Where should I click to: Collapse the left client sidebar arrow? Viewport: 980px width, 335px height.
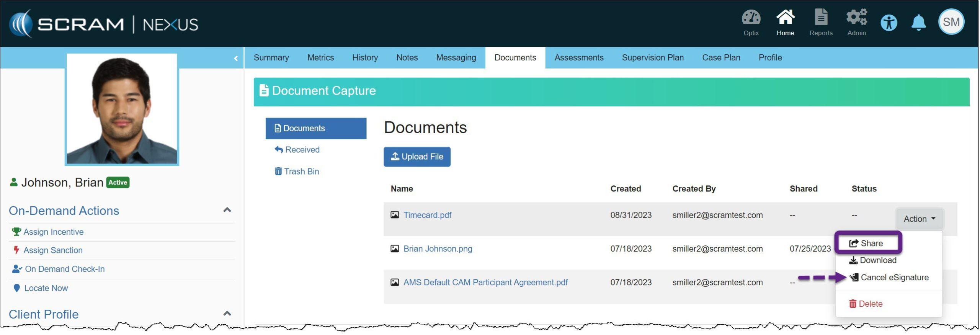point(236,58)
